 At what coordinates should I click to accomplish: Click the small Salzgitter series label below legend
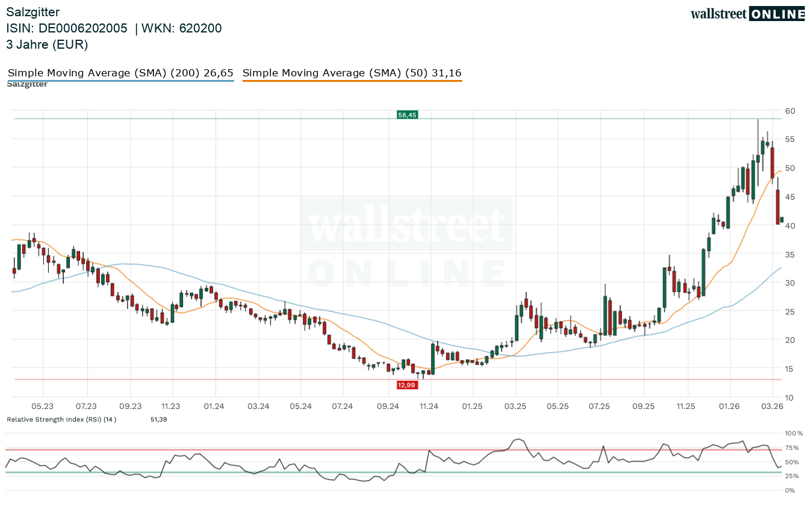27,84
